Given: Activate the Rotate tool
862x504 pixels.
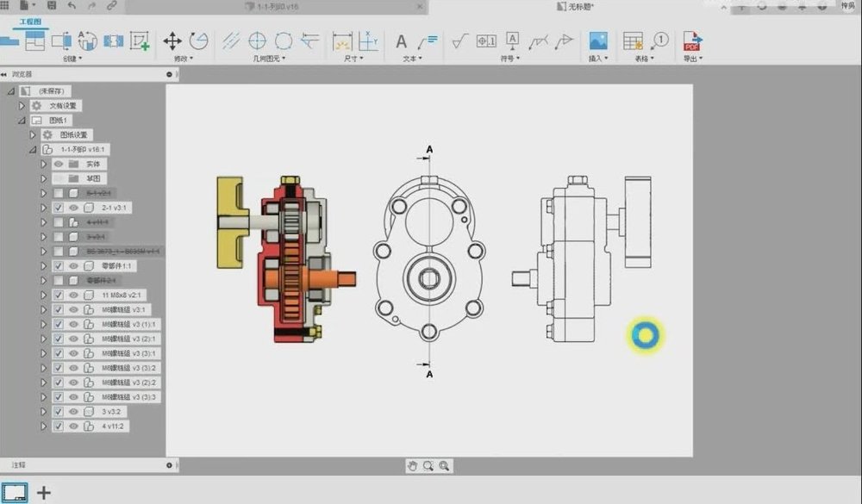Looking at the screenshot, I should (x=198, y=40).
